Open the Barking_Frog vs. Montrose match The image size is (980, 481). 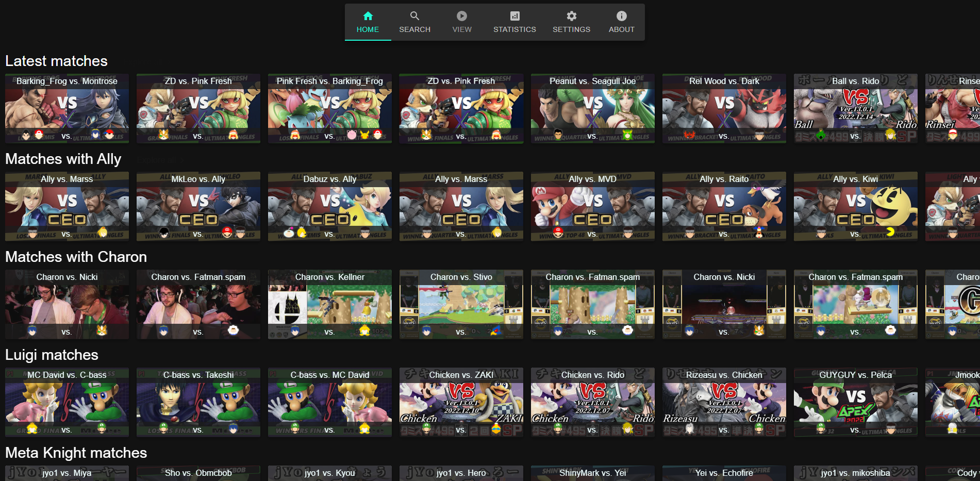[67, 108]
